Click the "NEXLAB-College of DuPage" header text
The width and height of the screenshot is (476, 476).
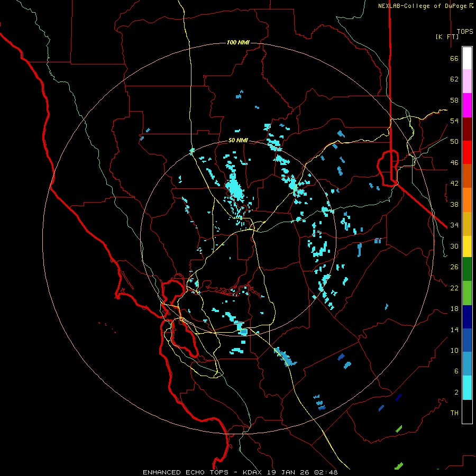pyautogui.click(x=422, y=6)
